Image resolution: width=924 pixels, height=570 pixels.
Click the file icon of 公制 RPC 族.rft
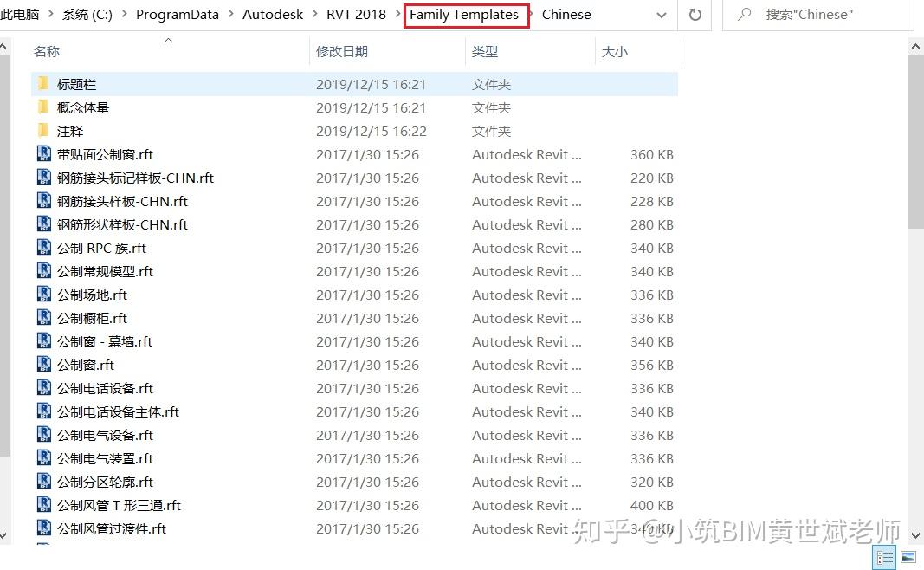click(x=43, y=248)
